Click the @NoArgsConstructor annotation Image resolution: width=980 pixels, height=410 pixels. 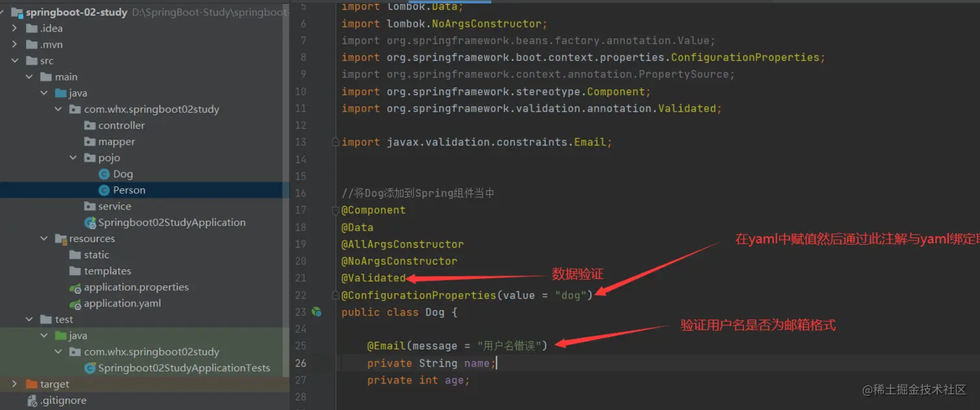point(399,261)
